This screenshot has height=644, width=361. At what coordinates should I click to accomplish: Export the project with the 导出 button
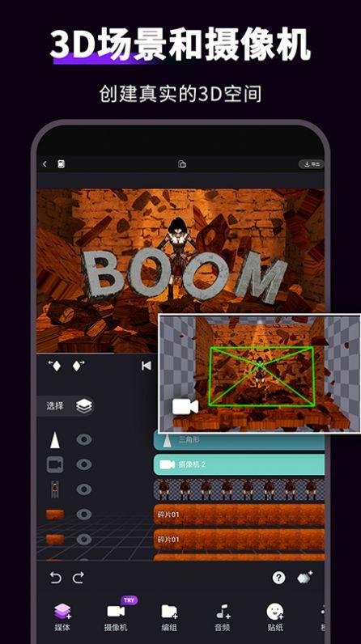pos(312,164)
